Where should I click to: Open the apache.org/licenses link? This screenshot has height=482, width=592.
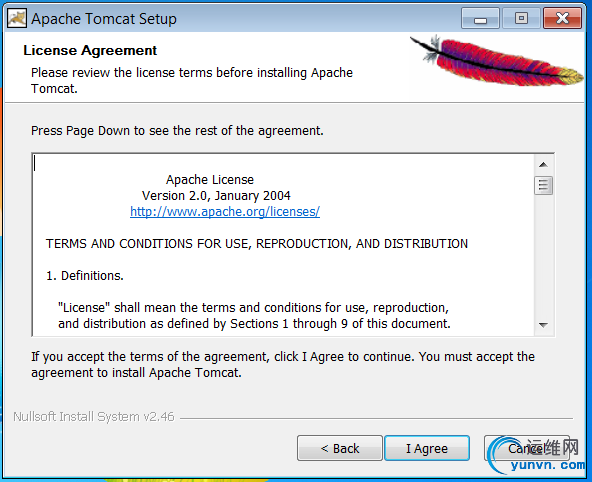225,212
